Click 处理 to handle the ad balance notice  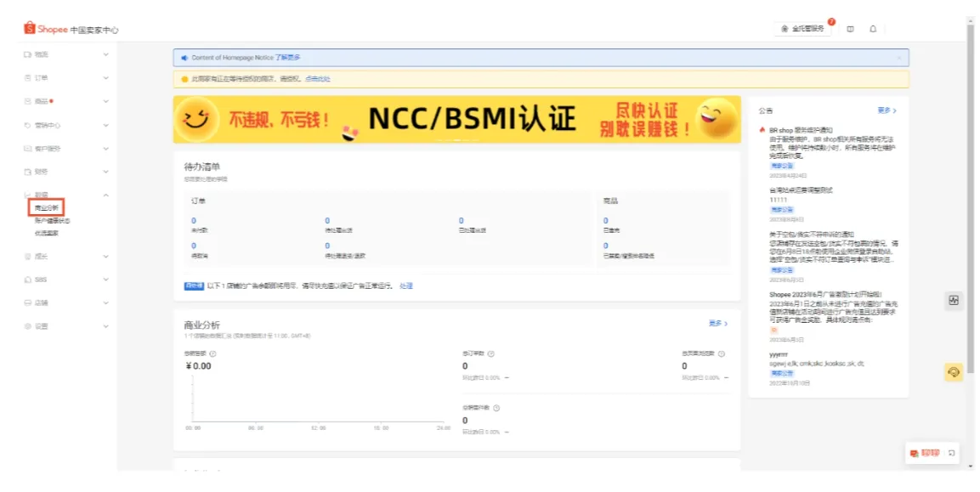click(408, 286)
